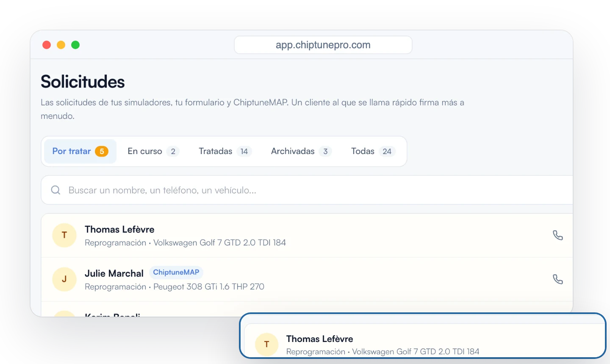This screenshot has width=610, height=364.
Task: Open Thomas Lefèvre's name in the Solicitudes list
Action: (x=119, y=229)
